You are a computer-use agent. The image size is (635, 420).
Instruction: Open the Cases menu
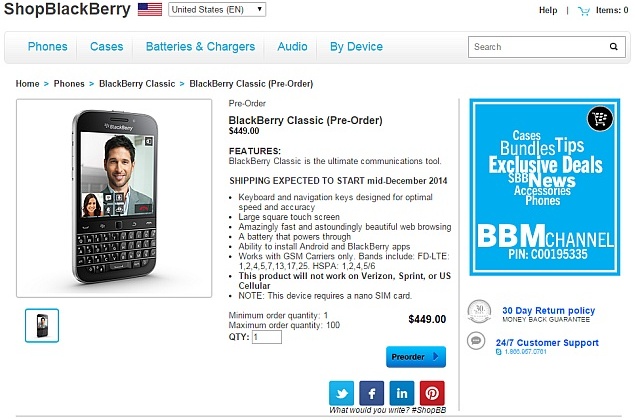107,47
